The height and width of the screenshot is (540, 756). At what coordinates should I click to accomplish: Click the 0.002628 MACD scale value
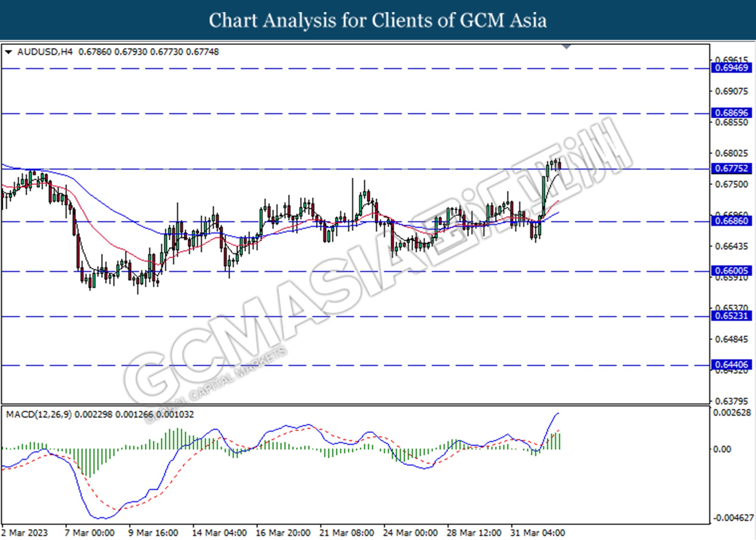[x=732, y=413]
